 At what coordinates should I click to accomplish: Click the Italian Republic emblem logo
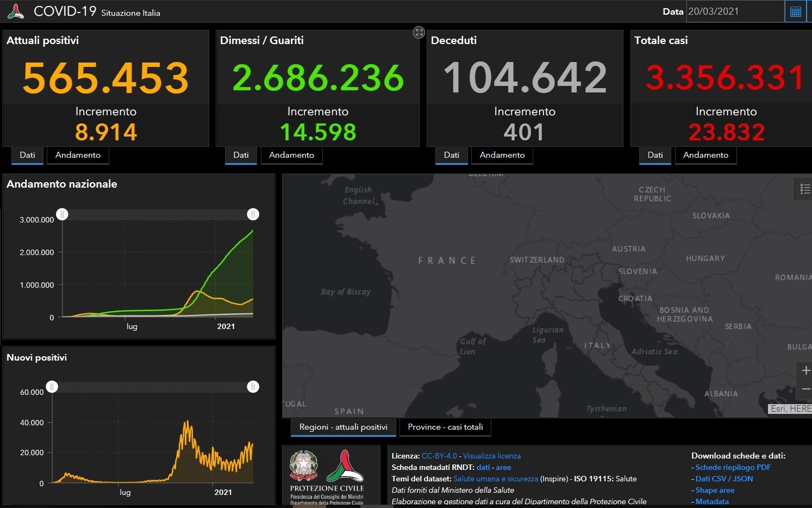[x=304, y=466]
